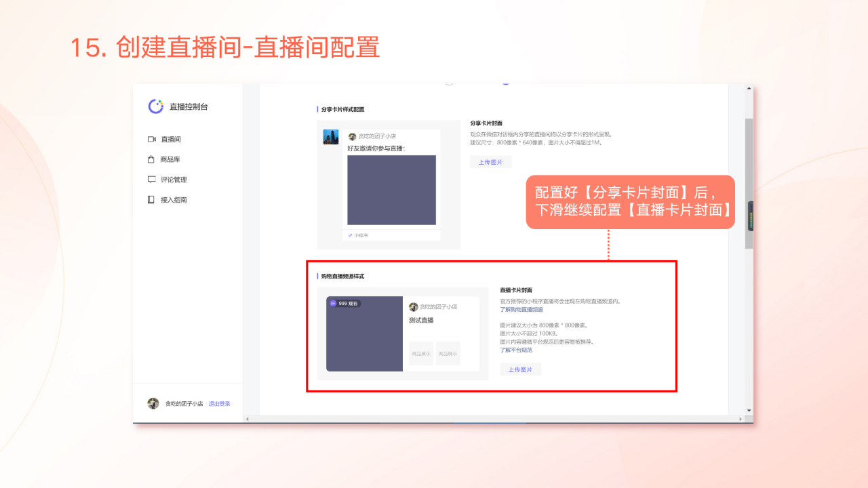This screenshot has width=868, height=488.
Task: Click the vertical scrollbar thumb
Action: coord(749,183)
